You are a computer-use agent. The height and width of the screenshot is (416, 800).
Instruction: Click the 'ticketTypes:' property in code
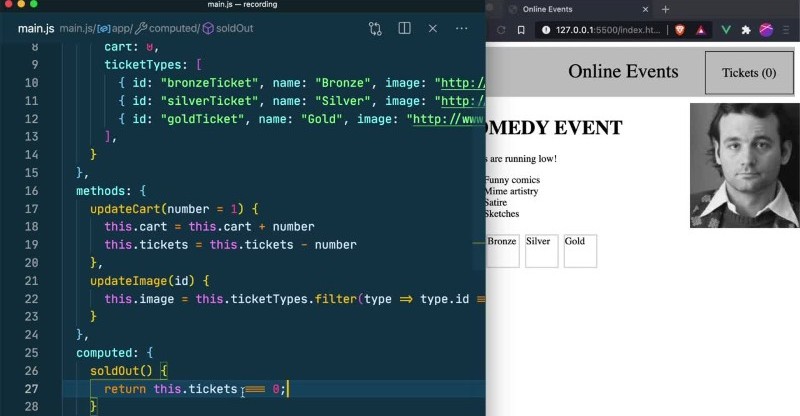click(x=146, y=65)
